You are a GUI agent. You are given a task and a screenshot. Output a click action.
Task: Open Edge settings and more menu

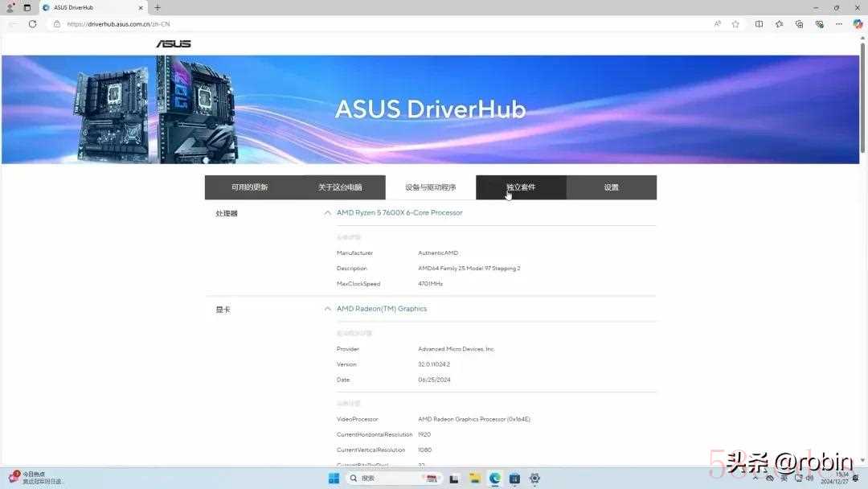coord(838,24)
